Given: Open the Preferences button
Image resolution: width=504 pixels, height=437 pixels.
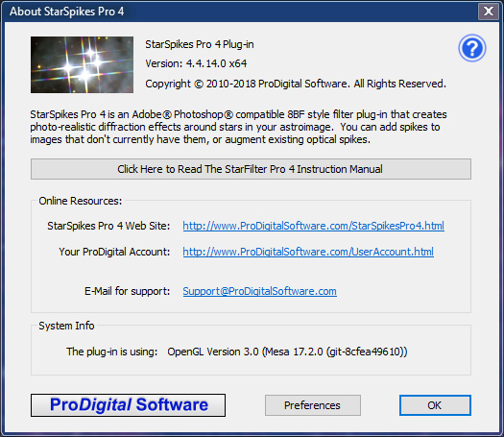Looking at the screenshot, I should (x=312, y=405).
